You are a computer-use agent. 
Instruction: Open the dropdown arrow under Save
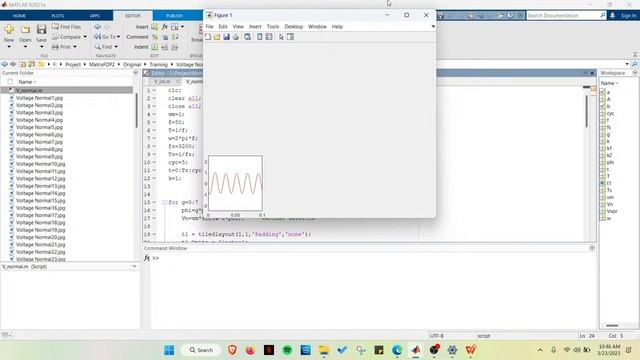click(41, 47)
